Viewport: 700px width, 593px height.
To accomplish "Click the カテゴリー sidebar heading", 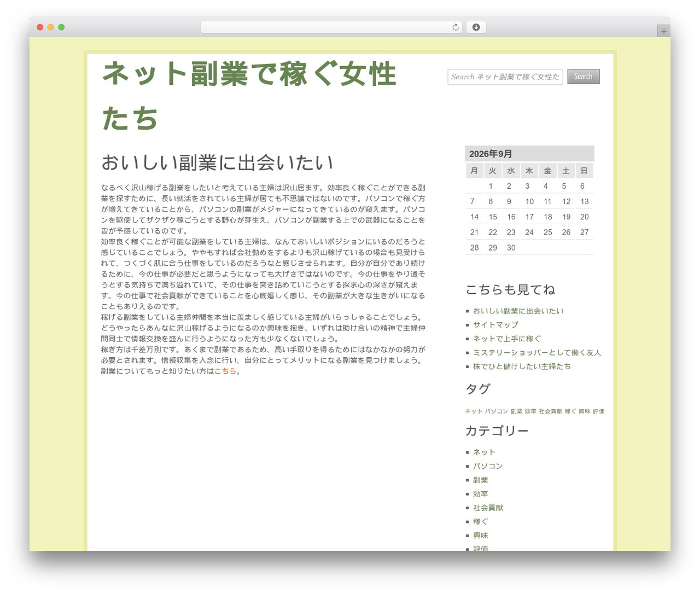I will [x=497, y=431].
